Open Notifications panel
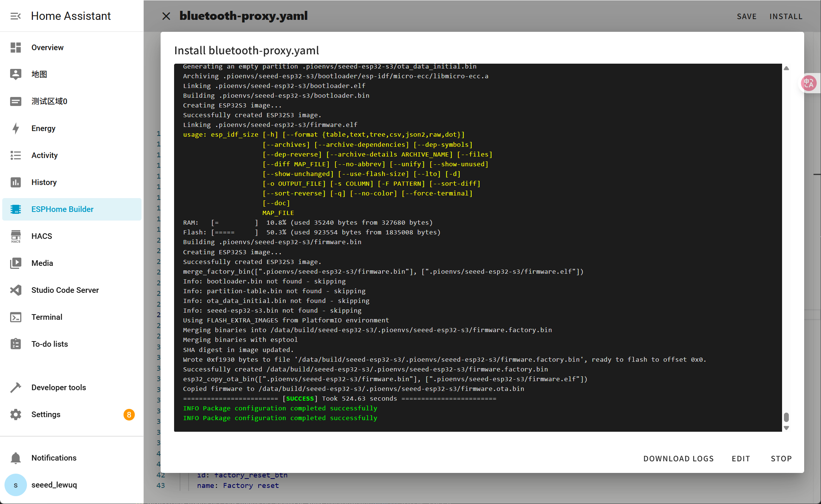 coord(54,458)
